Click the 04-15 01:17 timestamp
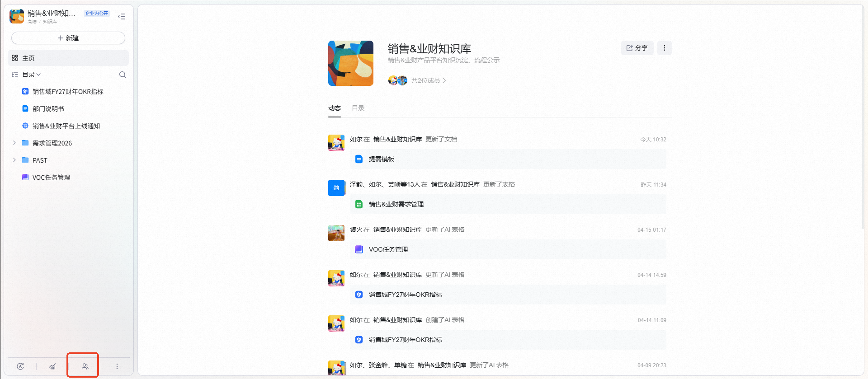Image resolution: width=868 pixels, height=379 pixels. pos(651,230)
